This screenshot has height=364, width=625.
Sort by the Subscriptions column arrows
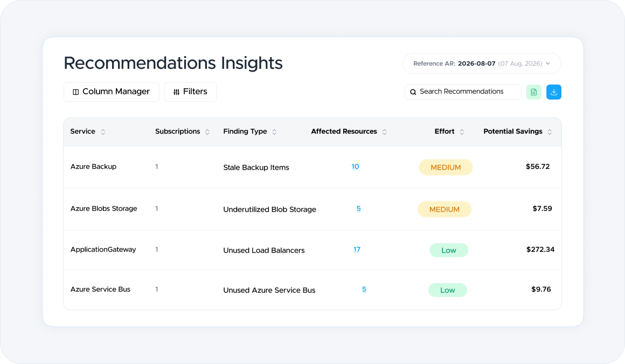(x=207, y=132)
